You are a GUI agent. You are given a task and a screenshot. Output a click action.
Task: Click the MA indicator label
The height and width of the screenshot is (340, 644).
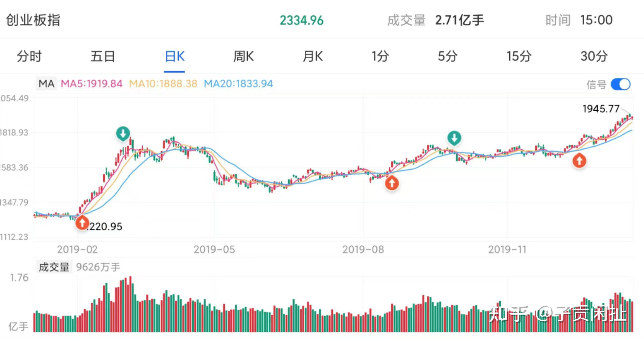click(x=47, y=84)
